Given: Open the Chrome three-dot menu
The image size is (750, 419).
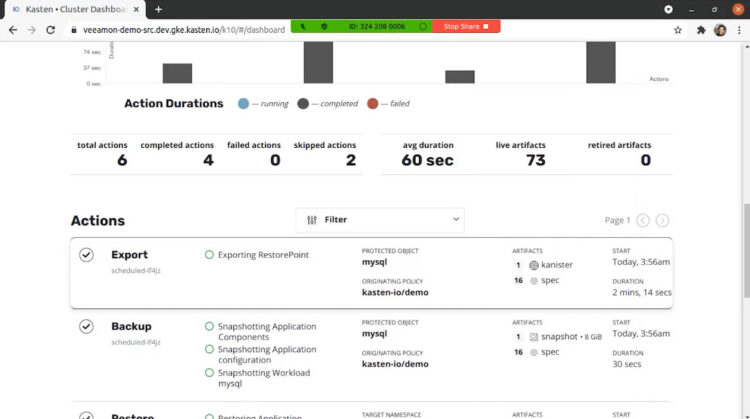Looking at the screenshot, I should [739, 30].
